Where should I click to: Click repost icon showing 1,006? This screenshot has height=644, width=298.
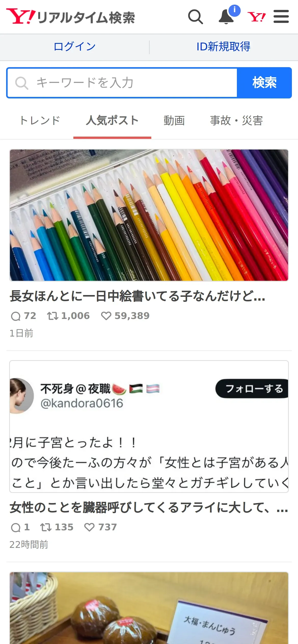53,316
